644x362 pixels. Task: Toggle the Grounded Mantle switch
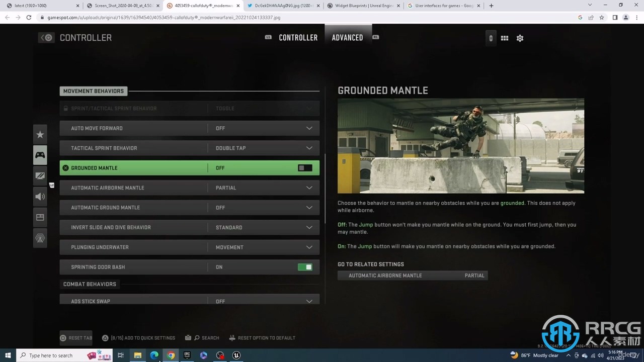305,168
